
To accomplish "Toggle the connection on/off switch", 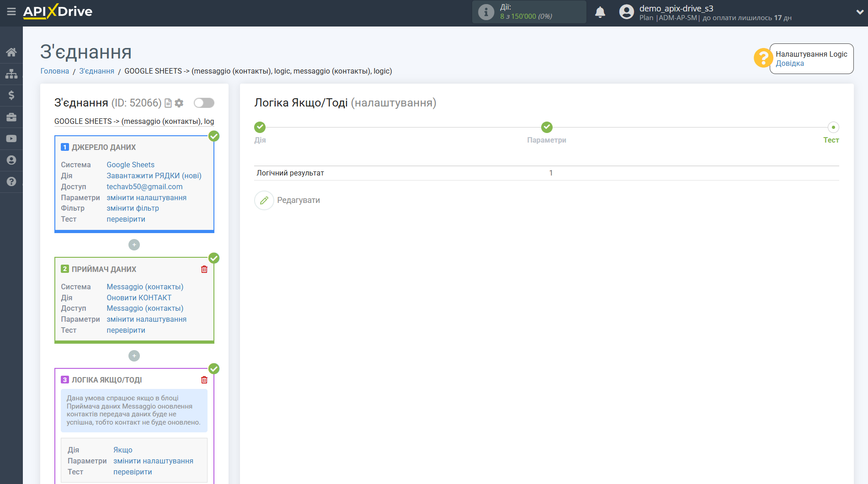I will [x=204, y=103].
